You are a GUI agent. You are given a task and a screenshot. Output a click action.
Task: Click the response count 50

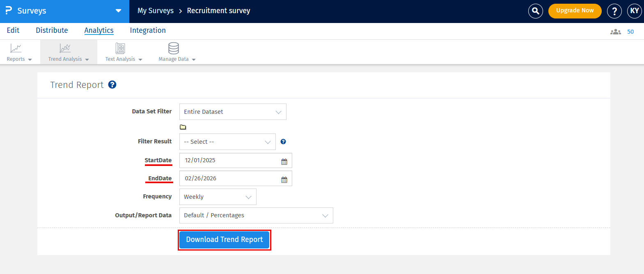click(x=630, y=32)
